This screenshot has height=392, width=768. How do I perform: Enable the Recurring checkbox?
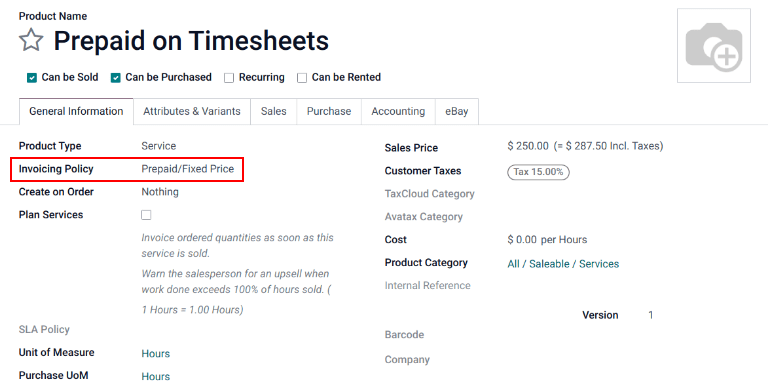tap(229, 78)
